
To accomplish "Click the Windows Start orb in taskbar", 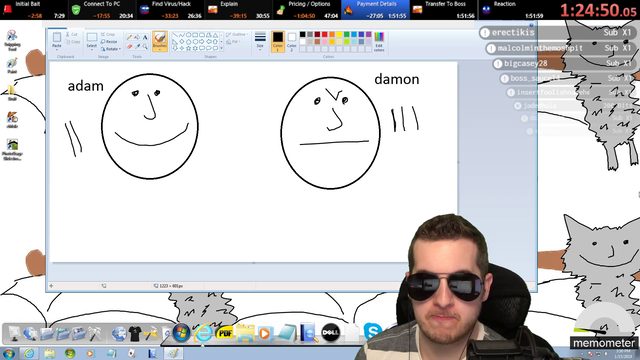I will [x=8, y=353].
